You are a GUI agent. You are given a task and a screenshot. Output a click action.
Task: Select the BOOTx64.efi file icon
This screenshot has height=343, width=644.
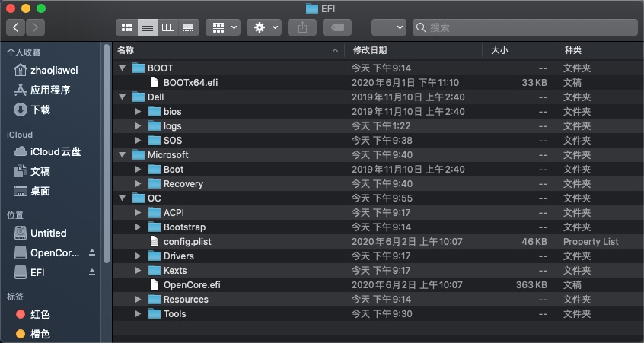(x=154, y=82)
